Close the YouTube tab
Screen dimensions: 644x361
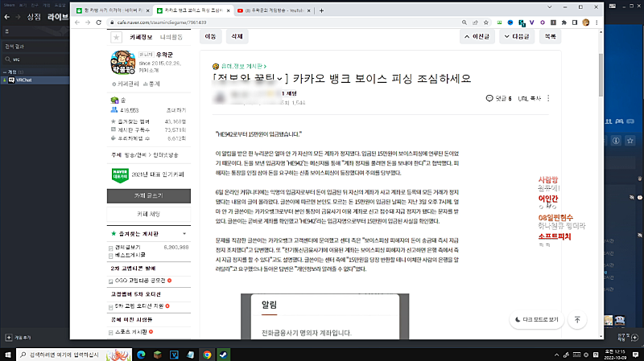tap(309, 10)
